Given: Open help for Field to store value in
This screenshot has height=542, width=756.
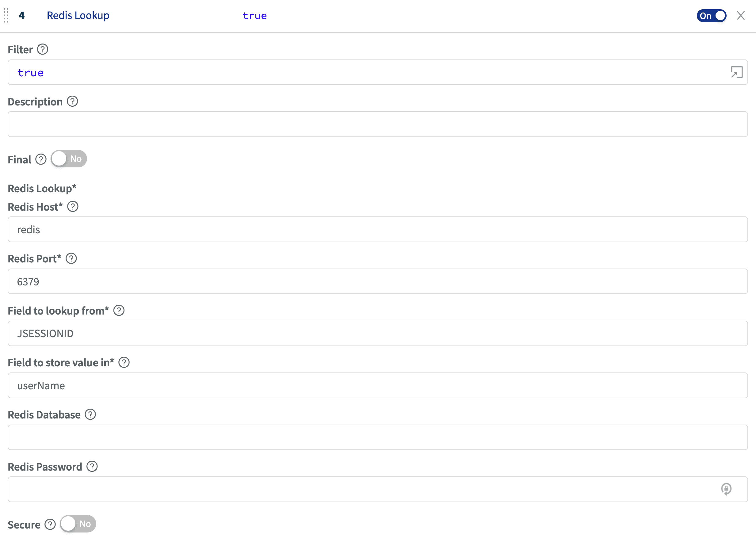Looking at the screenshot, I should coord(124,362).
